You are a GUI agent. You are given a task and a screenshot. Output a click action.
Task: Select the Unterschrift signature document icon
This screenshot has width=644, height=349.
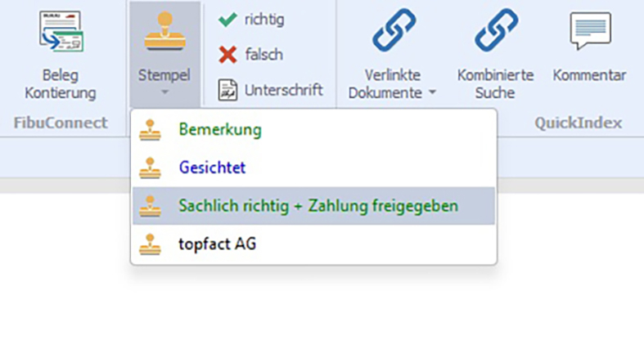click(x=227, y=90)
